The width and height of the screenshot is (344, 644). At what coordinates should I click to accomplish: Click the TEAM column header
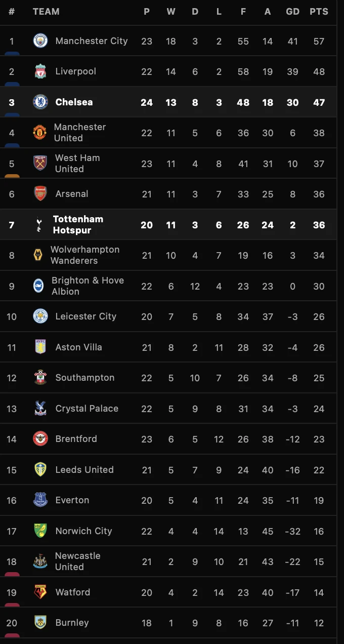click(46, 12)
